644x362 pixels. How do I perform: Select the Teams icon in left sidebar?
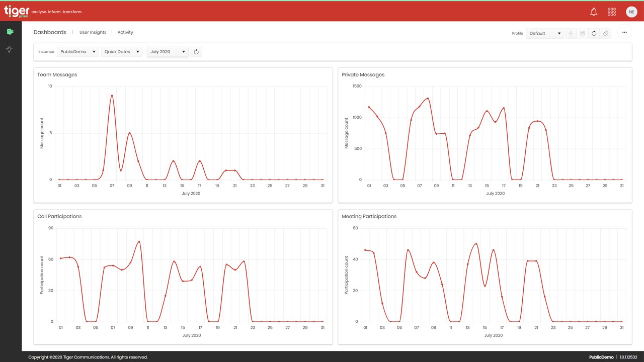point(10,32)
